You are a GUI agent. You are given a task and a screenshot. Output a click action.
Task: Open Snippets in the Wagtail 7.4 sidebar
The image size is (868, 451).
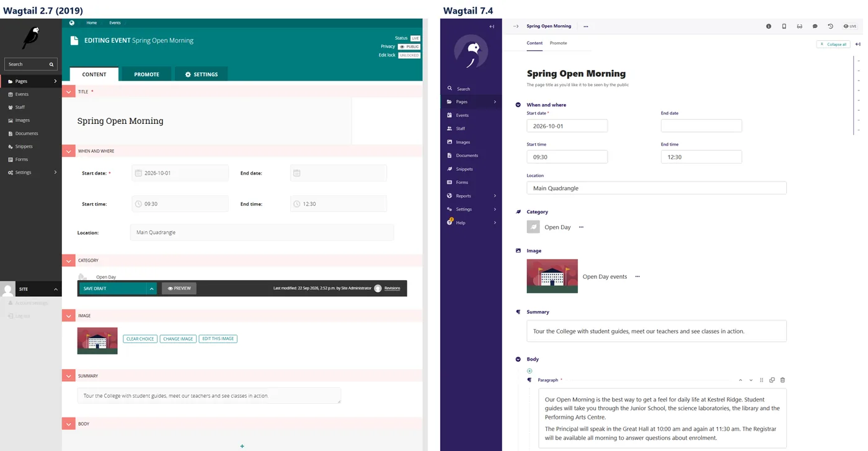pos(471,169)
